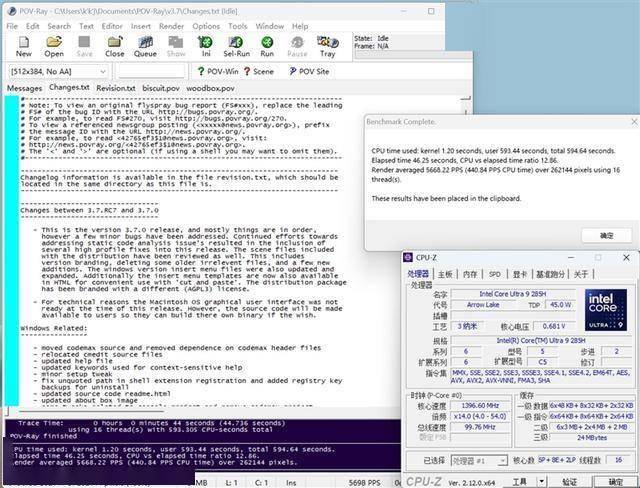The height and width of the screenshot is (488, 640).
Task: Click the Close file toolbar icon
Action: (x=115, y=47)
